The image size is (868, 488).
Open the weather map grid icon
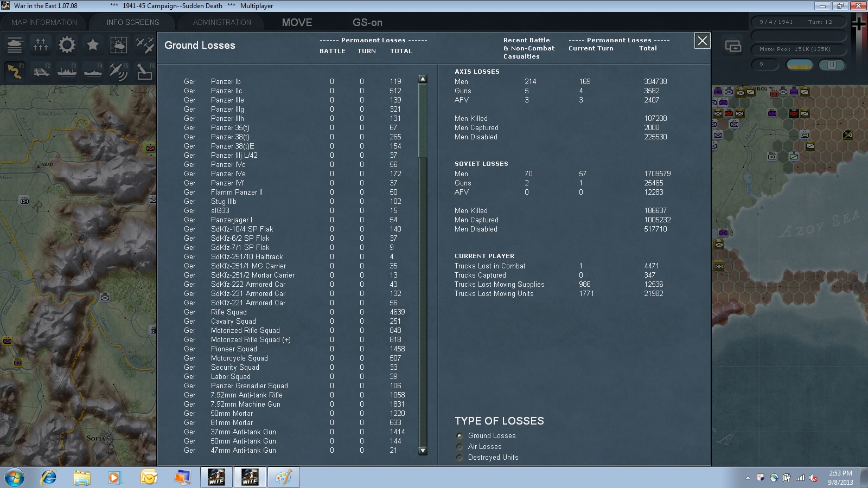pyautogui.click(x=119, y=45)
